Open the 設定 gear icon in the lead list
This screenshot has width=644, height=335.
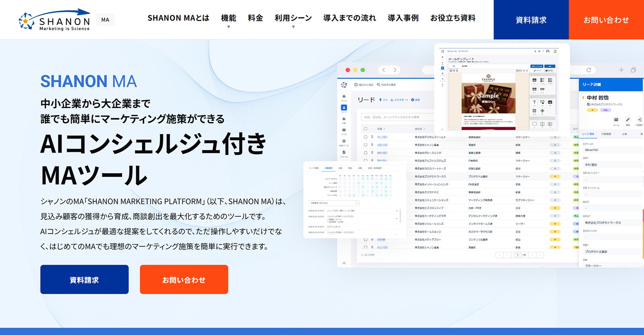(413, 100)
